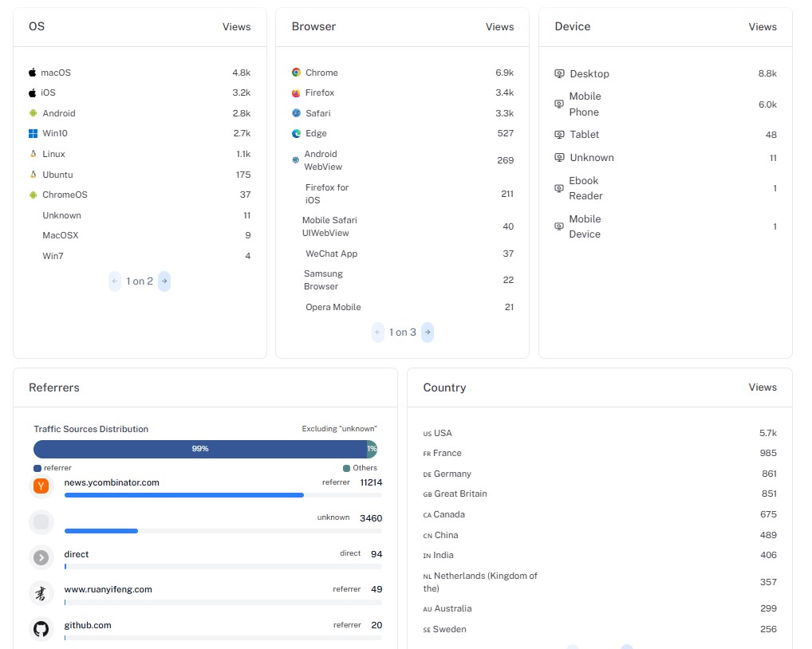Select the Firefox icon in Browser list

(x=297, y=92)
